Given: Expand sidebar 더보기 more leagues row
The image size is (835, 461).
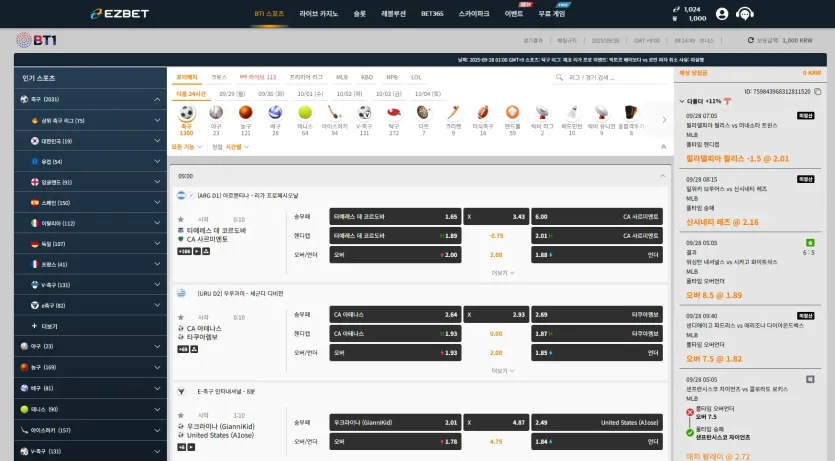Looking at the screenshot, I should point(91,326).
